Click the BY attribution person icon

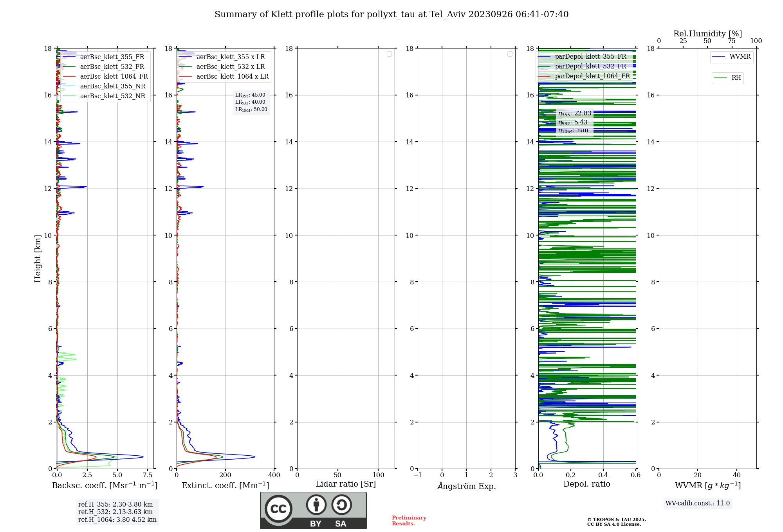tap(316, 505)
